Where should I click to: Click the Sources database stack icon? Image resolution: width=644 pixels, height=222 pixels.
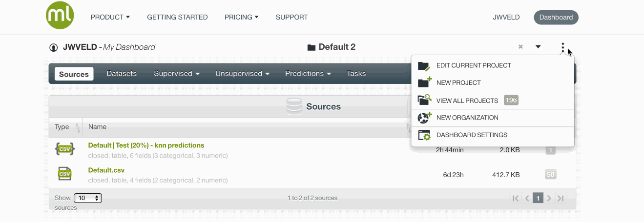294,106
